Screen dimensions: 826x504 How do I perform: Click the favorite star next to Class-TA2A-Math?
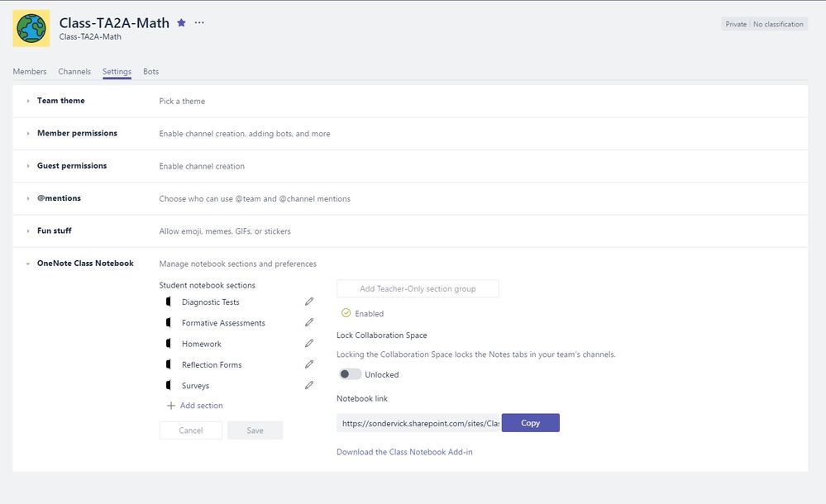(x=182, y=23)
